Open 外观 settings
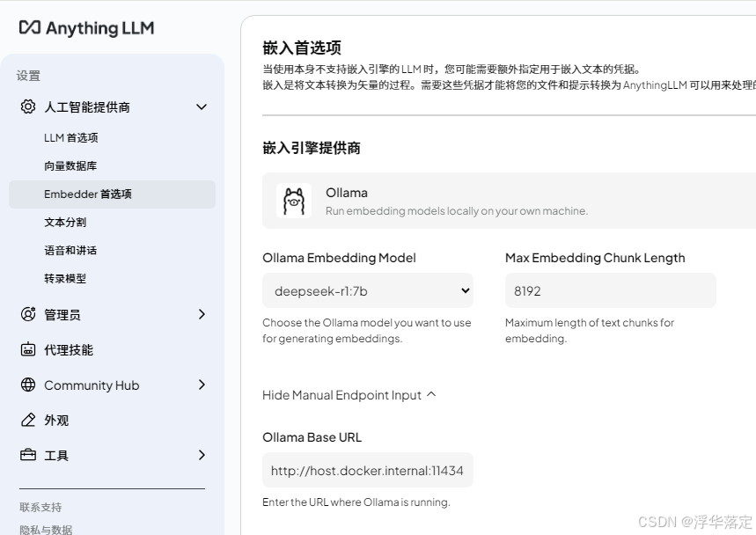The height and width of the screenshot is (535, 756). (x=56, y=421)
